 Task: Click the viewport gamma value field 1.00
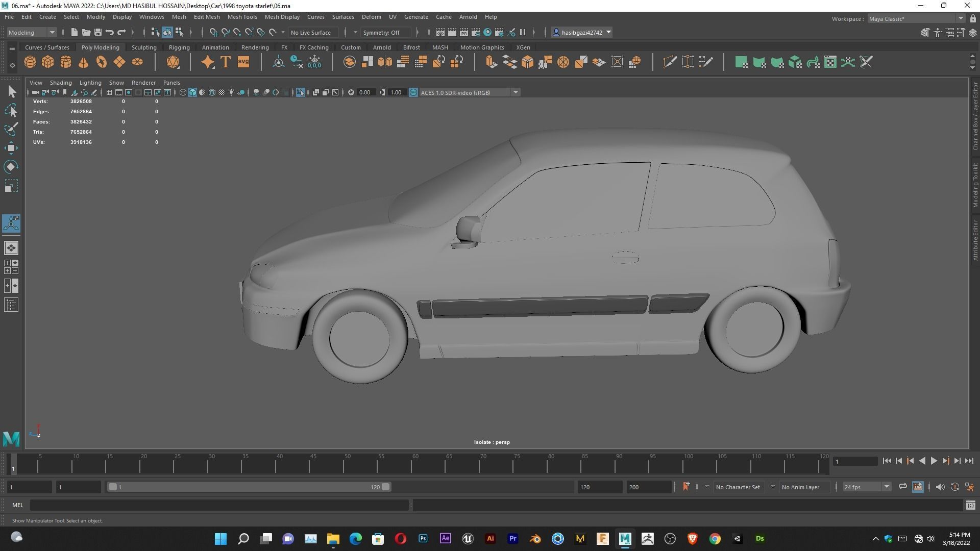pos(397,92)
